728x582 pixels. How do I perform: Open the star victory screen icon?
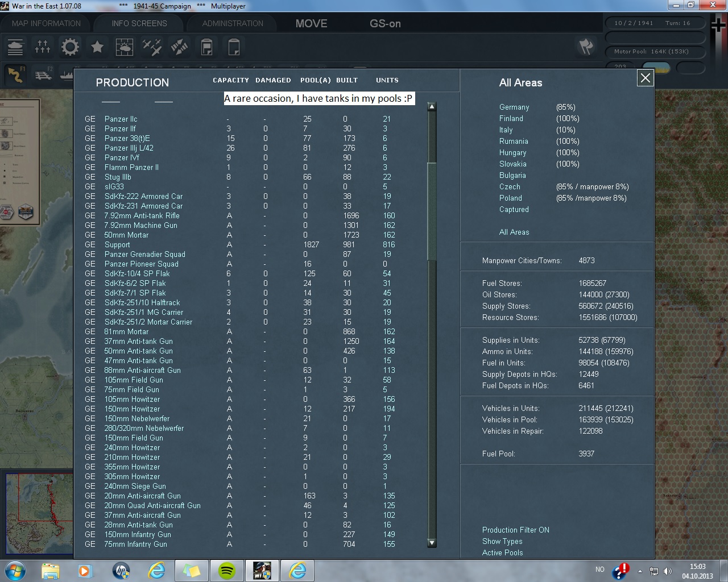pyautogui.click(x=97, y=47)
